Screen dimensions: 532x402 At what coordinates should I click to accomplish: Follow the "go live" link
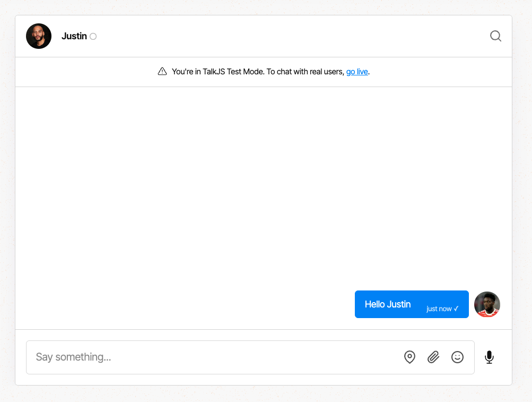coord(357,72)
